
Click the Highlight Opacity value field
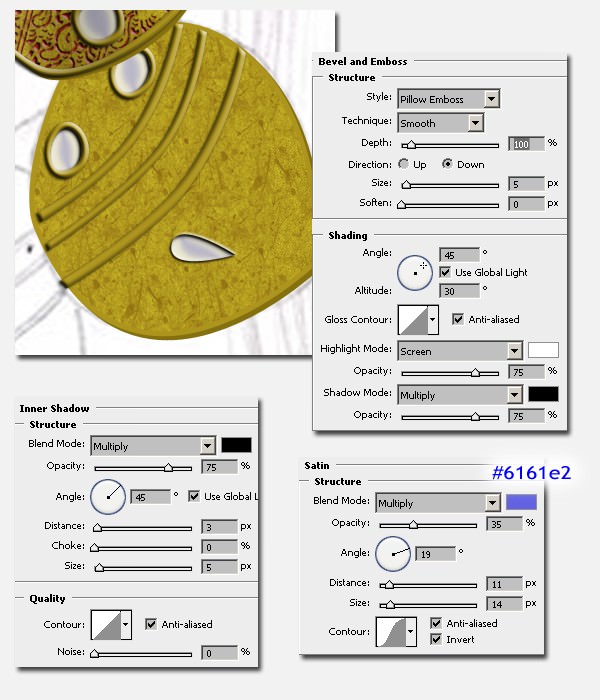[x=526, y=371]
